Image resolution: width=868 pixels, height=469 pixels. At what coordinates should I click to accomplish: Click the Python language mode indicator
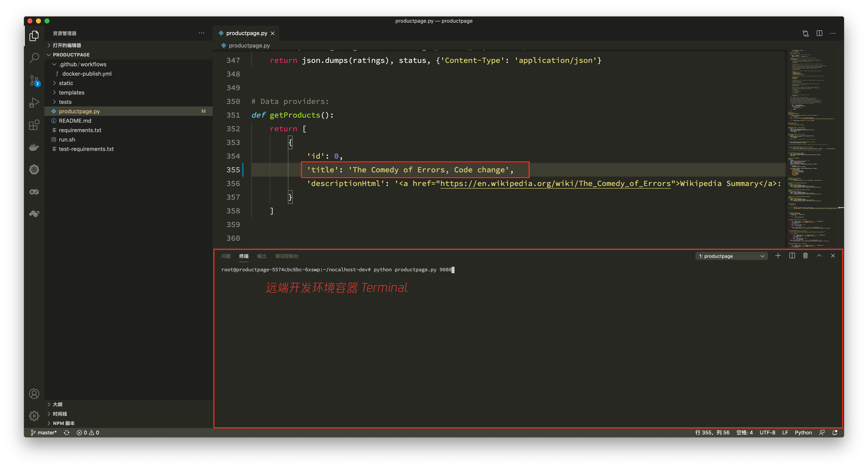803,433
